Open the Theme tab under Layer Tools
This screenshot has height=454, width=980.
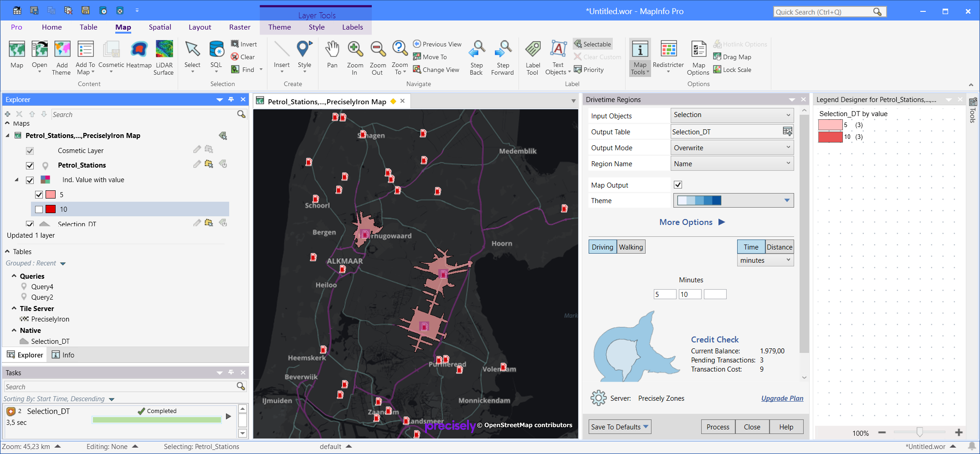click(x=279, y=27)
